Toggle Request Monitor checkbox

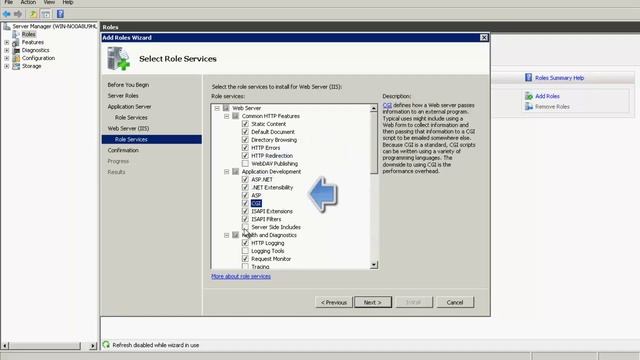245,259
